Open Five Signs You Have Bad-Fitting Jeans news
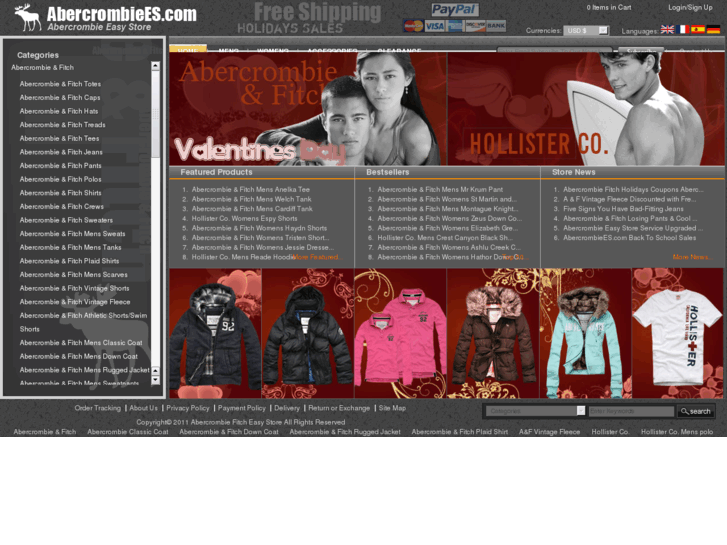Image resolution: width=727 pixels, height=545 pixels. tap(623, 209)
